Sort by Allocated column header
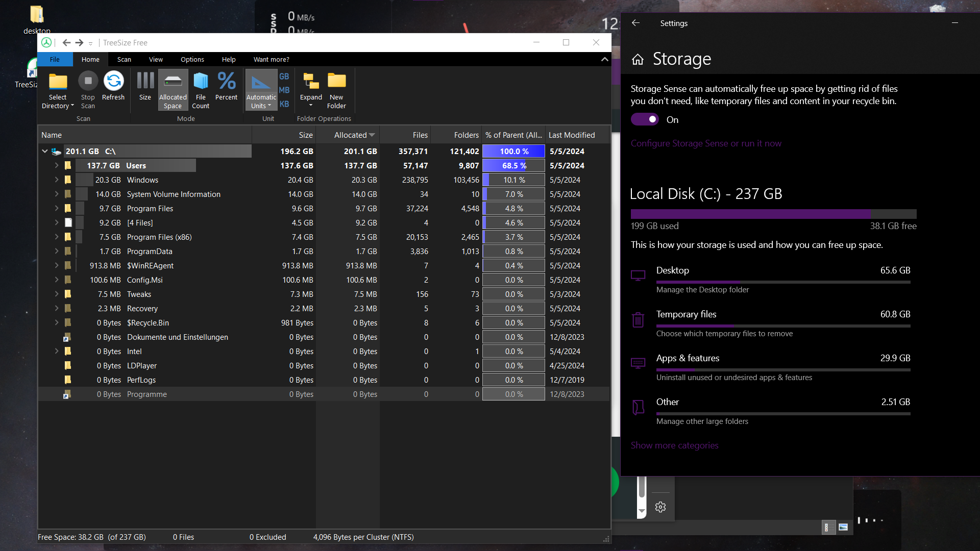Screen dimensions: 980x551 [348, 135]
